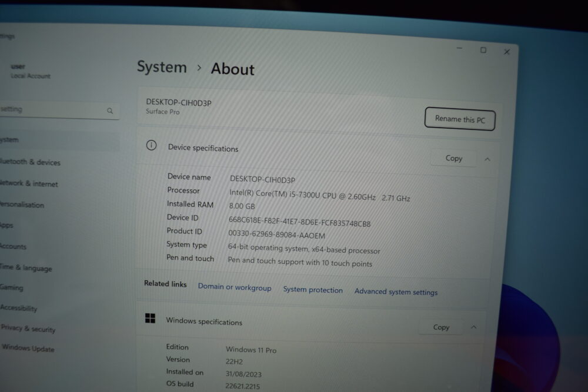
Task: Close the Settings window
Action: (507, 52)
